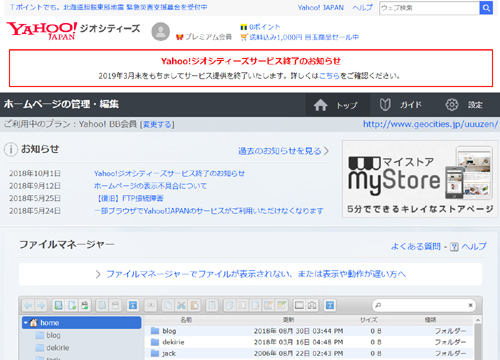Screen dimensions: 500x360
Task: Open 一部ブラウザでYahoo!JAPAN news link
Action: pyautogui.click(x=209, y=211)
